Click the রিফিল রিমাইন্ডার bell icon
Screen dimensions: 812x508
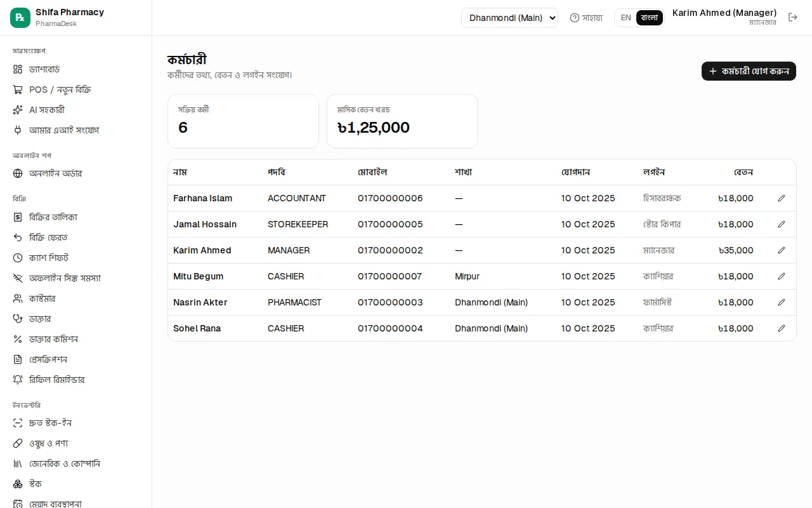pyautogui.click(x=18, y=380)
